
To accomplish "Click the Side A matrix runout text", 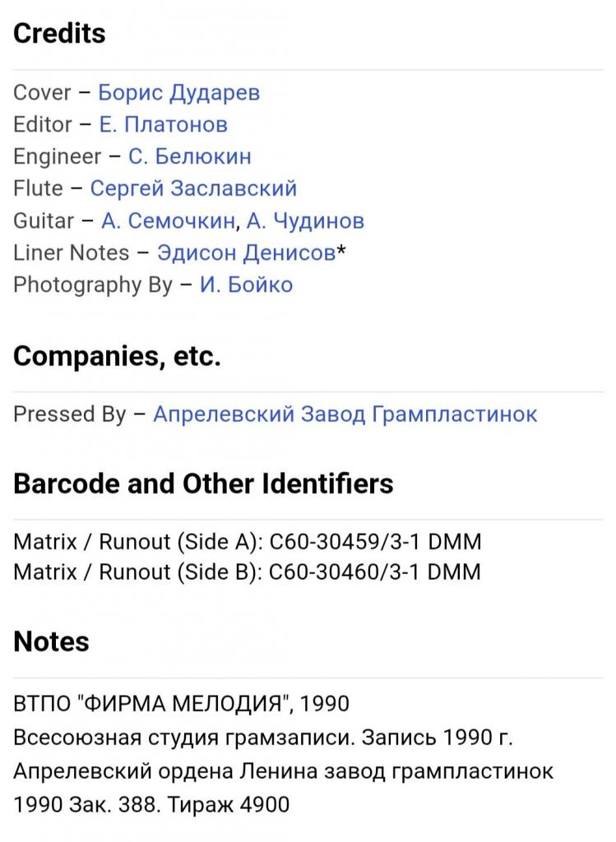I will click(247, 542).
